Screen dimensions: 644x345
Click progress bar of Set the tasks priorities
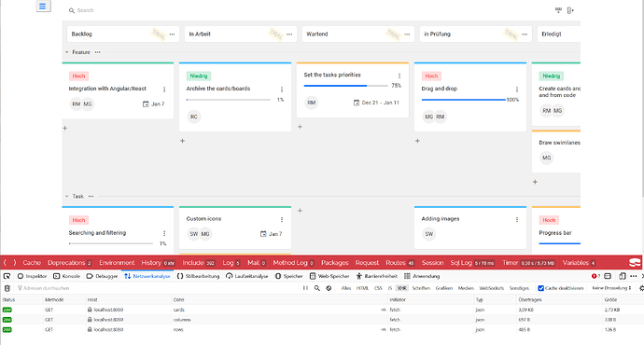346,86
